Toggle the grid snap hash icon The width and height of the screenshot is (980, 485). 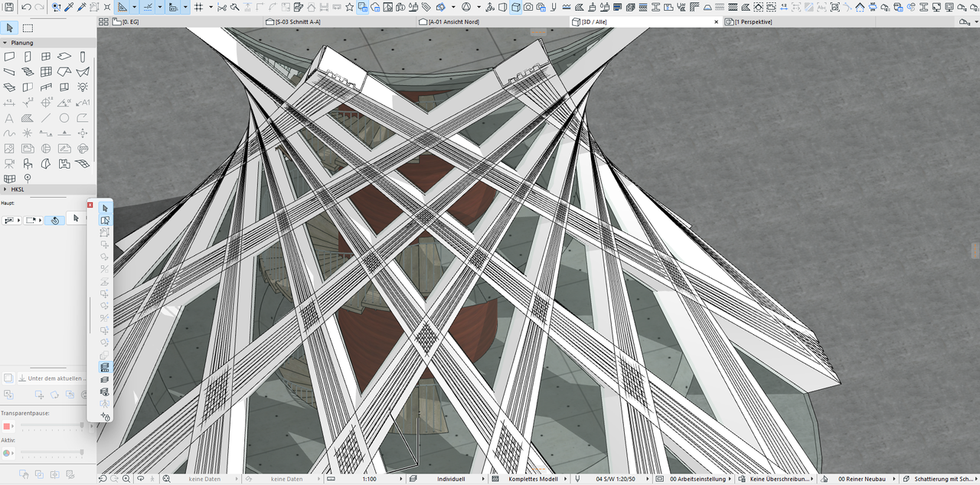tap(198, 7)
